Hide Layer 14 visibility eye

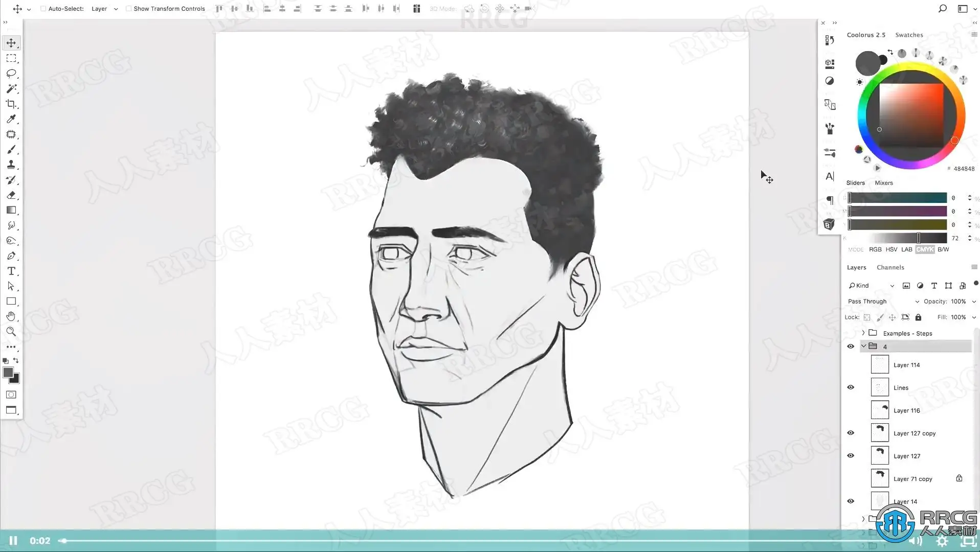851,501
